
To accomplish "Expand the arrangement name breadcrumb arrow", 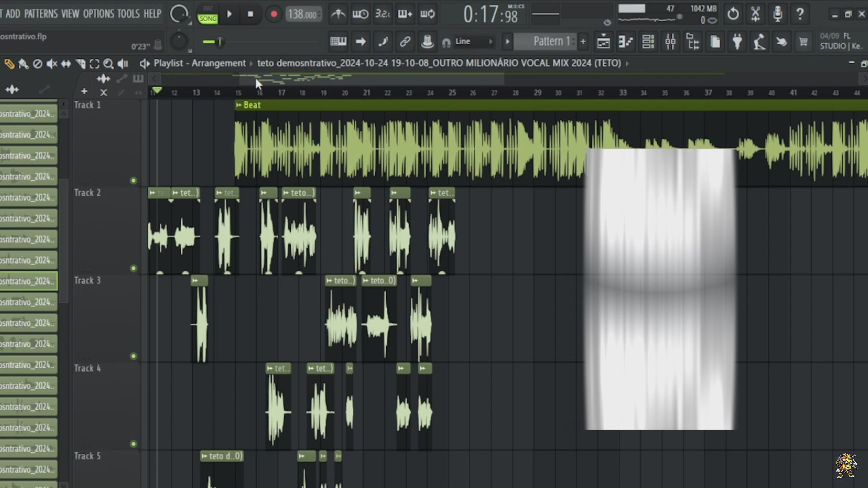I will pos(627,64).
